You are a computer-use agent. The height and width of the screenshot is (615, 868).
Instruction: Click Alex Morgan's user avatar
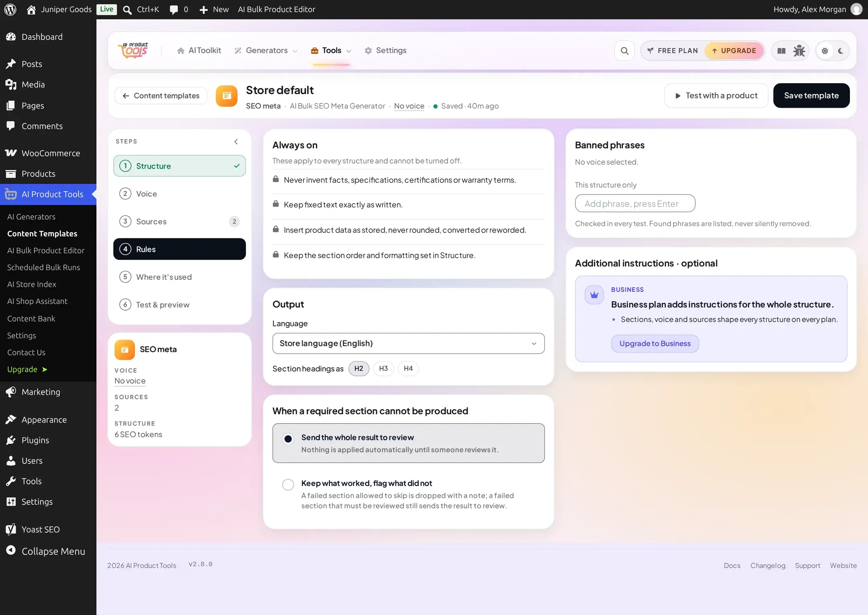point(857,9)
